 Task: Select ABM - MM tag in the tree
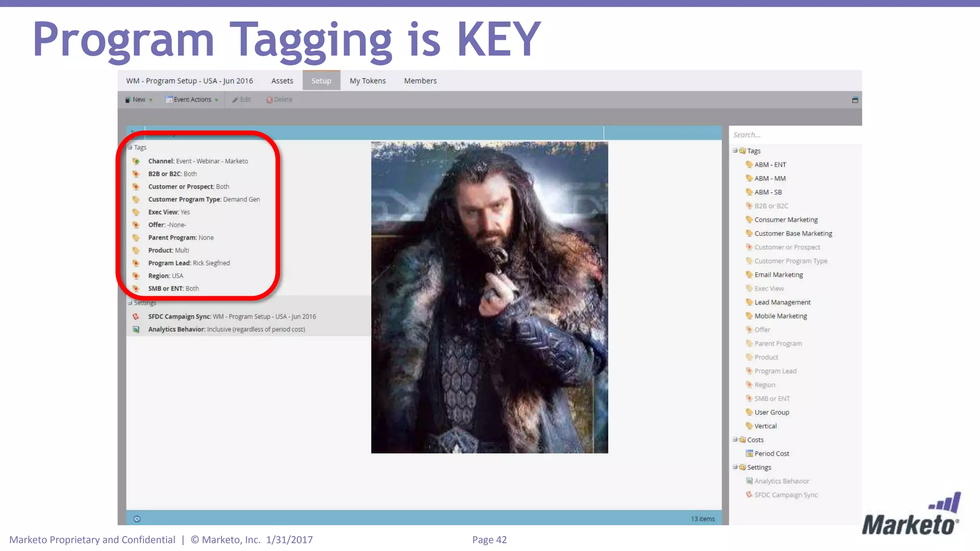tap(770, 178)
